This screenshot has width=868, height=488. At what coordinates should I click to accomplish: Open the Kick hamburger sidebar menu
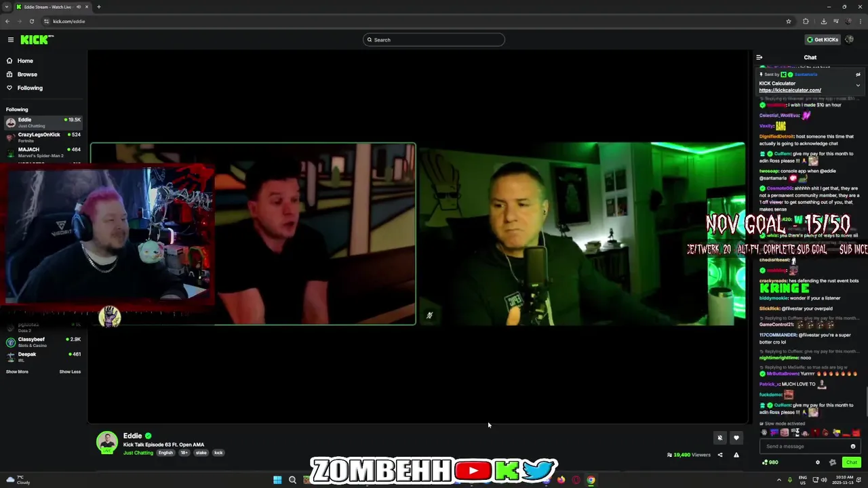pyautogui.click(x=10, y=40)
